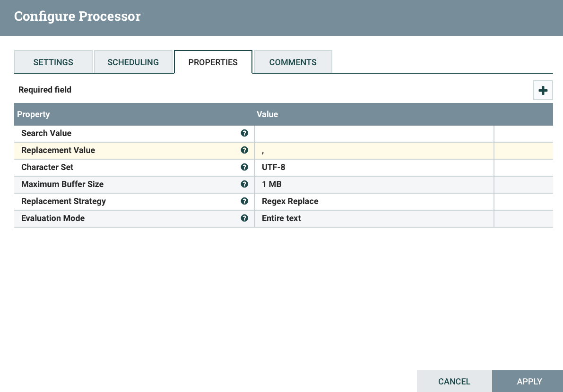
Task: Open the Entire text evaluation mode dropdown
Action: pyautogui.click(x=373, y=219)
